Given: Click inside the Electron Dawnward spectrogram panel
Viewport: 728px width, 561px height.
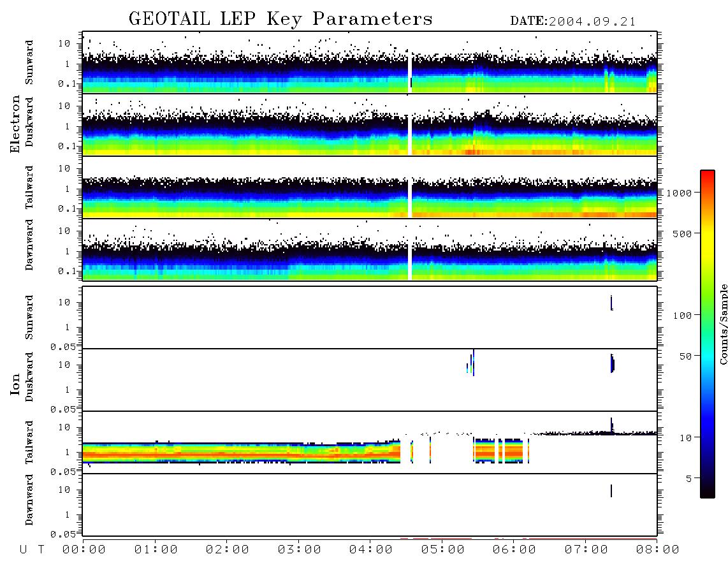Looking at the screenshot, I should (370, 250).
